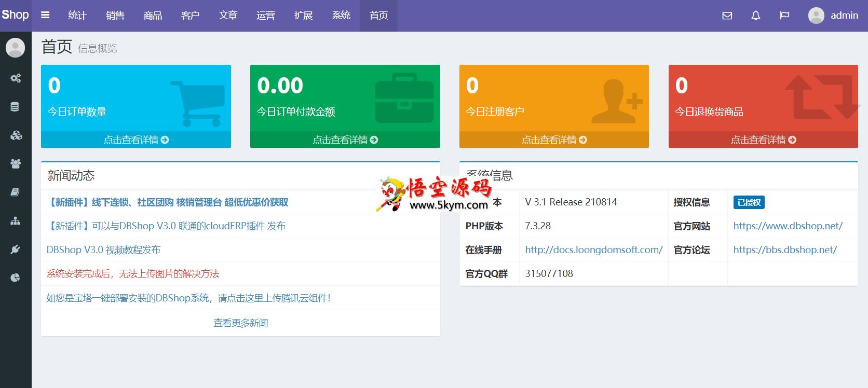Open the 商品 menu
This screenshot has width=868, height=388.
point(153,16)
